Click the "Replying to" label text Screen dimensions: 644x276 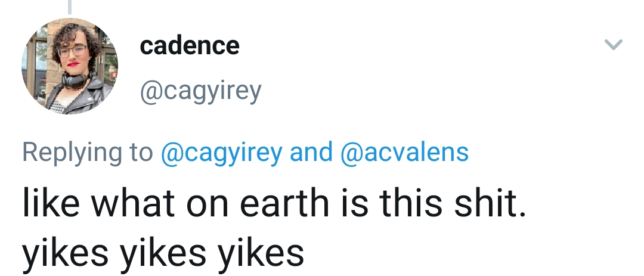click(88, 153)
